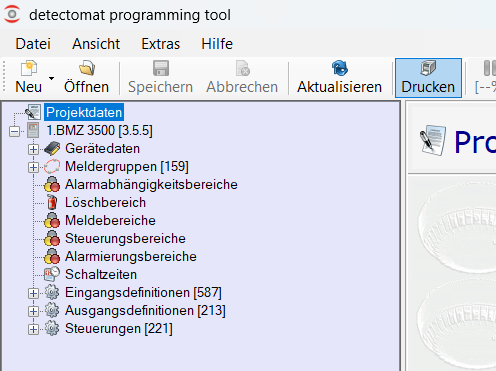Click the Schaltzeiten calendar clock icon
This screenshot has width=496, height=371.
(52, 274)
